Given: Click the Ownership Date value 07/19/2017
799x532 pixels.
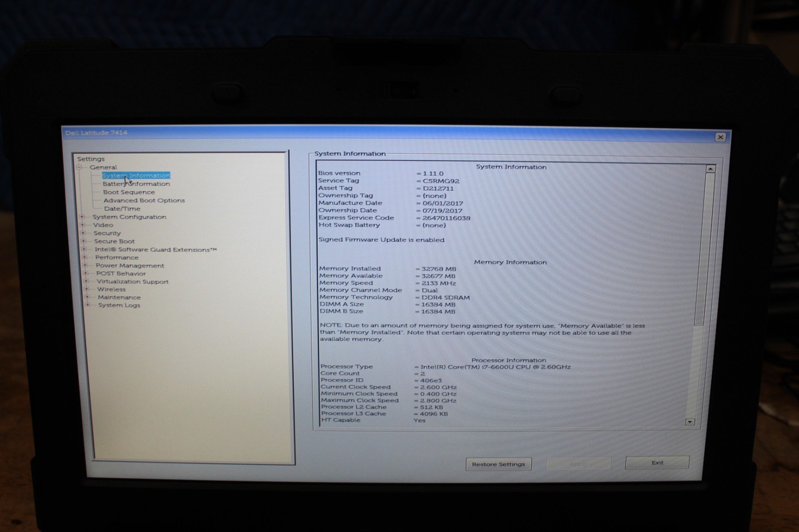Looking at the screenshot, I should pos(442,211).
